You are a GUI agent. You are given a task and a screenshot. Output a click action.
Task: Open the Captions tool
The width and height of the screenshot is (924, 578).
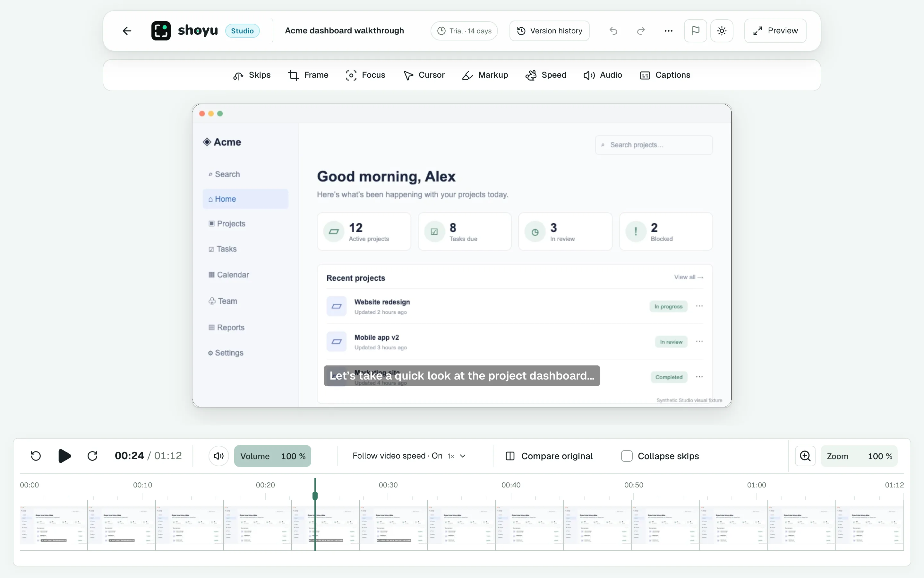[x=665, y=75]
